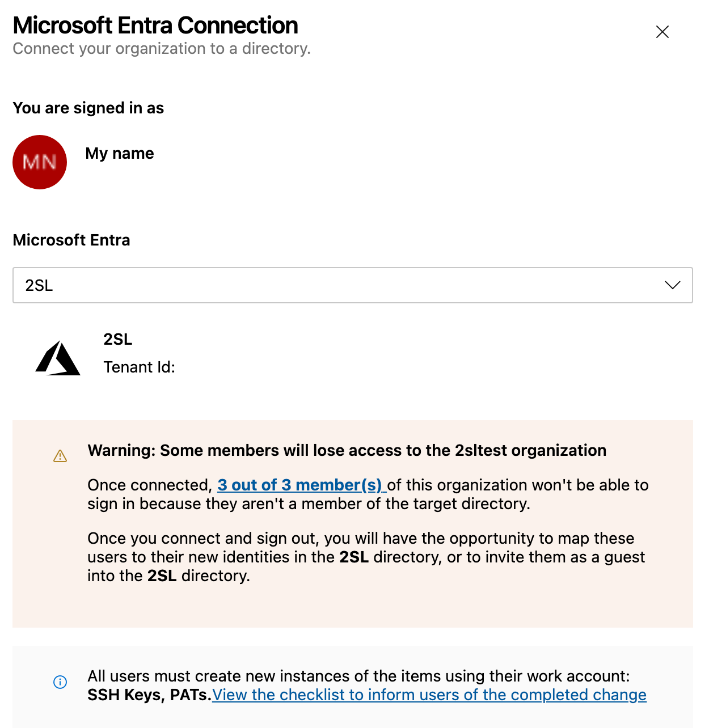This screenshot has width=709, height=728.
Task: View the checklist to inform users link
Action: [429, 695]
